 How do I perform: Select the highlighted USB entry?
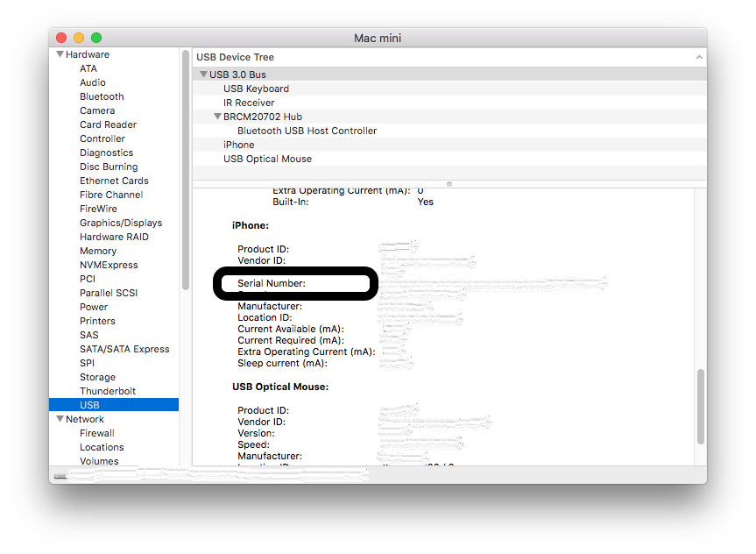click(x=114, y=404)
